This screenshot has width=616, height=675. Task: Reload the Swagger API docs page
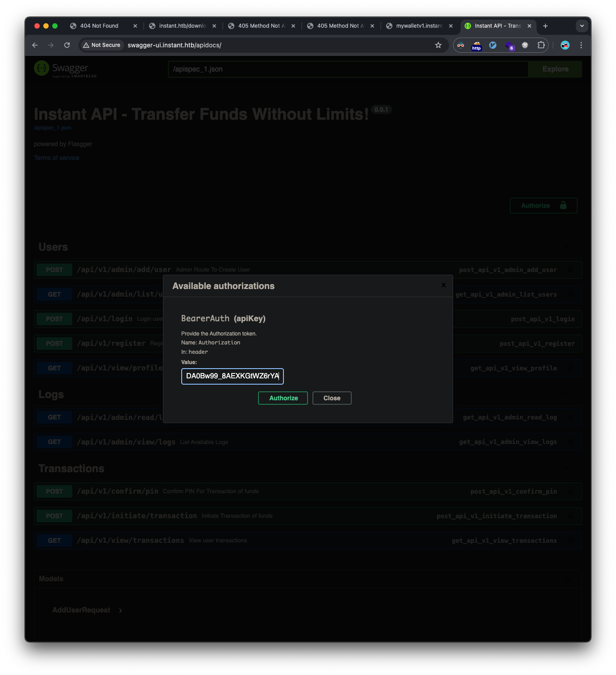point(67,45)
